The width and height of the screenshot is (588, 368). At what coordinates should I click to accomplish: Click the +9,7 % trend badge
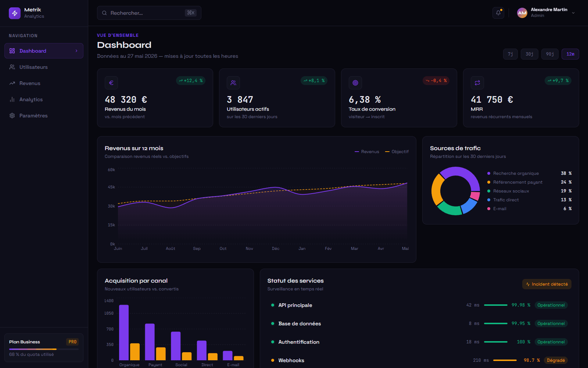[558, 81]
